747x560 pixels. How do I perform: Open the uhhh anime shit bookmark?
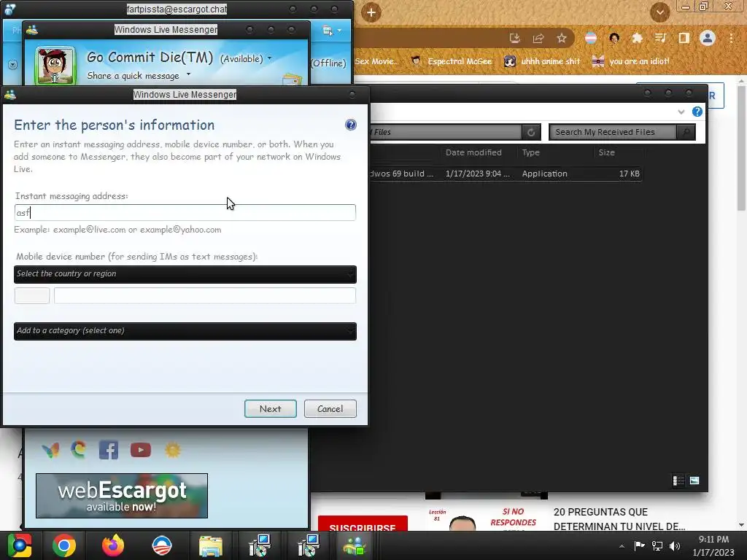coord(542,61)
